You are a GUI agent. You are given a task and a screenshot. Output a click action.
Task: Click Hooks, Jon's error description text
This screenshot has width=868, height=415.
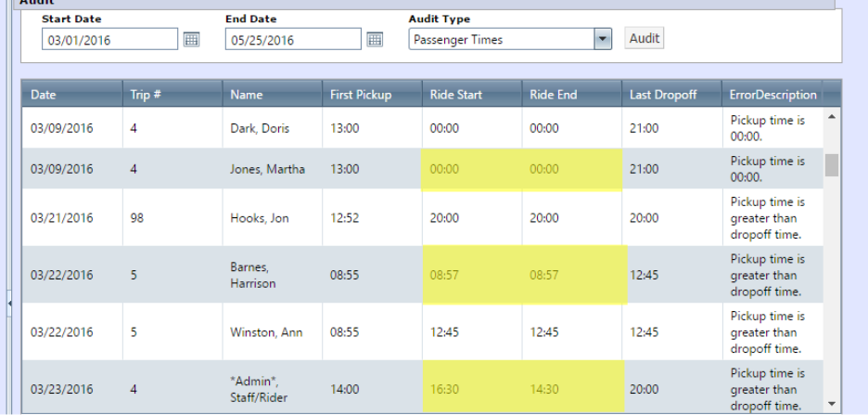(767, 218)
